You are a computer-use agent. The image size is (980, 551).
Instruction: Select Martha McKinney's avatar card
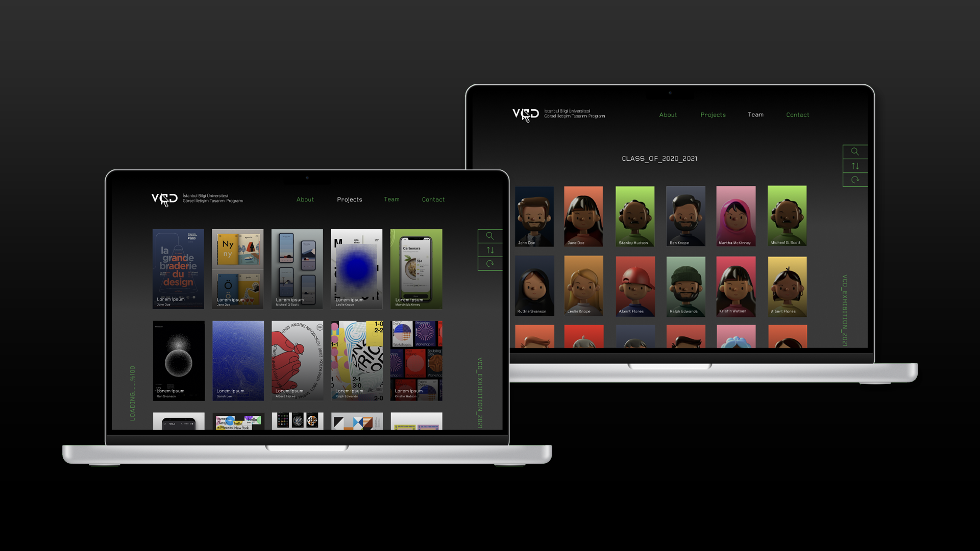pos(736,216)
